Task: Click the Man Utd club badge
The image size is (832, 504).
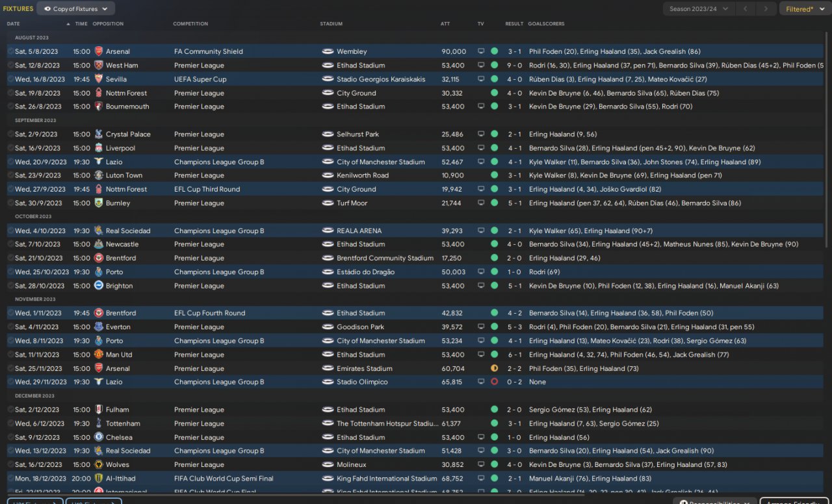Action: [x=98, y=355]
